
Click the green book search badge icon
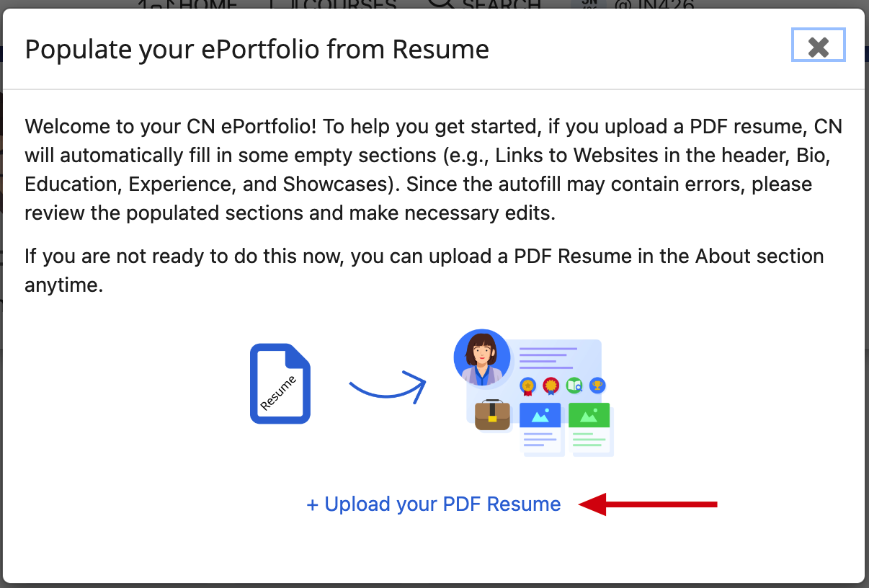(x=574, y=386)
